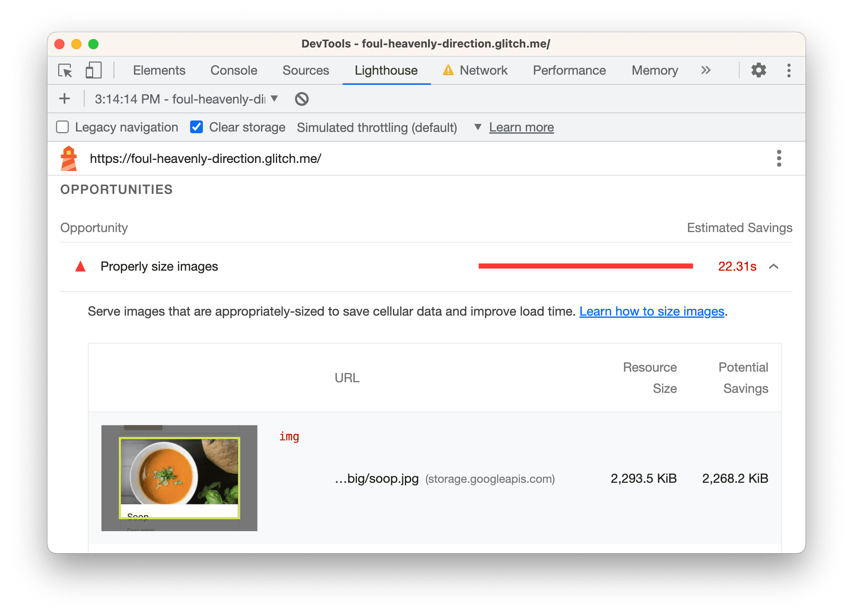Screen dimensions: 853x616
Task: Select the Performance tab
Action: pos(571,70)
